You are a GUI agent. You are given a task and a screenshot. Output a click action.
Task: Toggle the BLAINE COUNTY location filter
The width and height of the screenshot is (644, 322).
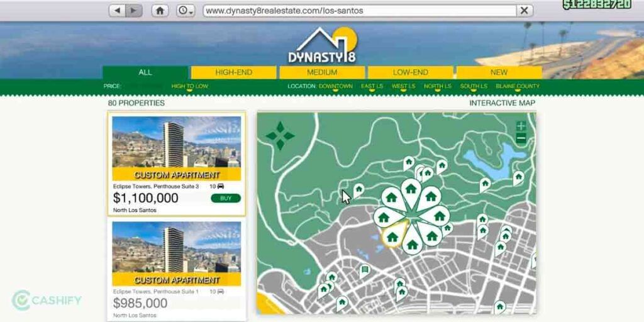[x=518, y=86]
